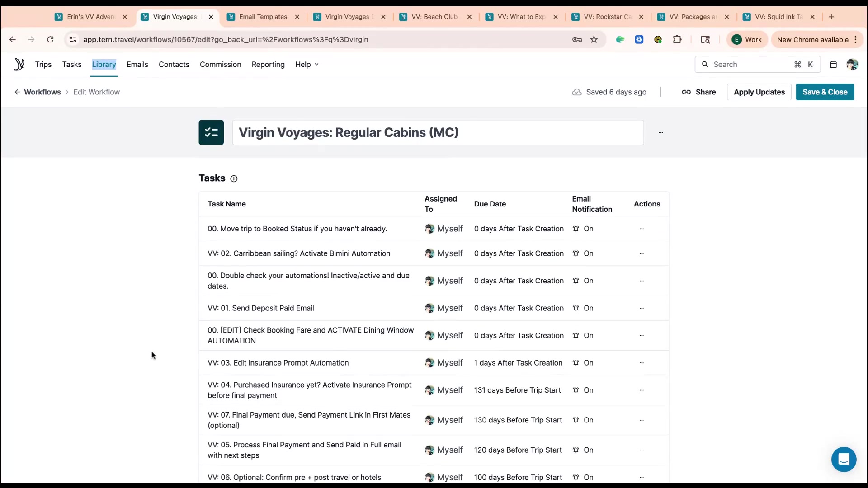Toggle email notification for 'Purchased Insurance yet' task
The image size is (868, 488).
[583, 390]
